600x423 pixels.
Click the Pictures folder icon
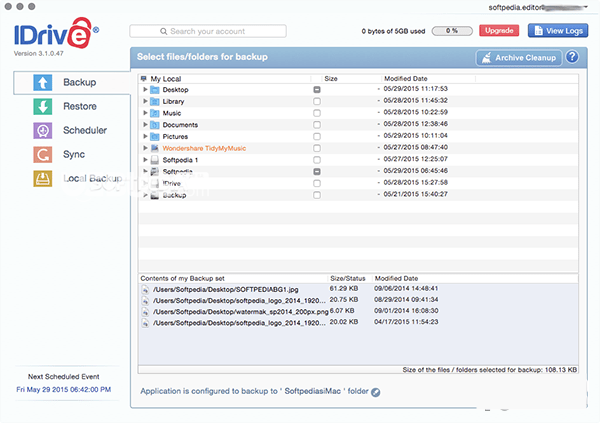[155, 137]
